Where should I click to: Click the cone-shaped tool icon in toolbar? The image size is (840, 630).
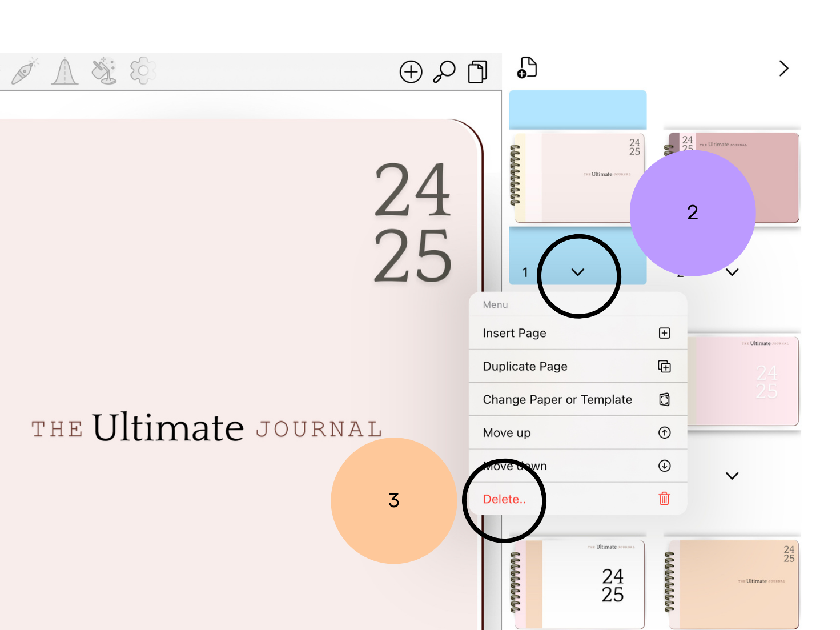tap(65, 71)
